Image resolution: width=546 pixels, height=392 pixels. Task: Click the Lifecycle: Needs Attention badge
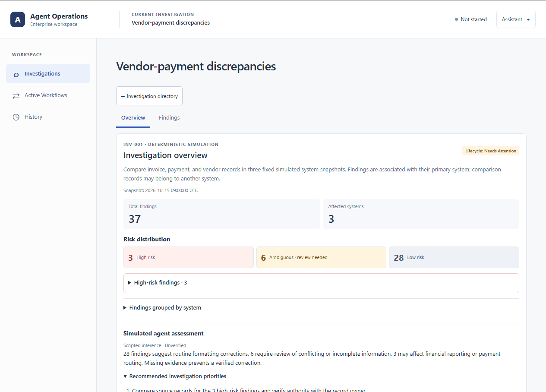[x=490, y=151]
